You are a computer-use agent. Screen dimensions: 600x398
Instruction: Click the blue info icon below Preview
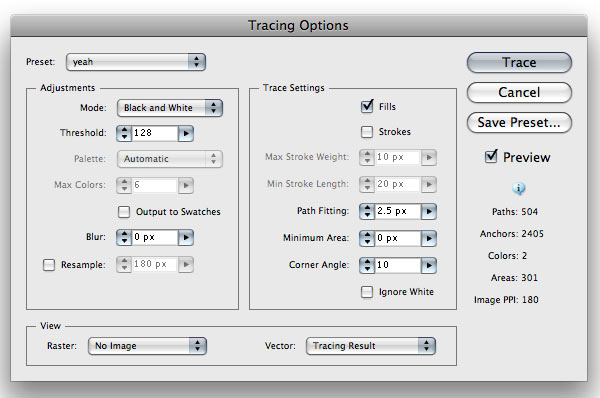[519, 188]
